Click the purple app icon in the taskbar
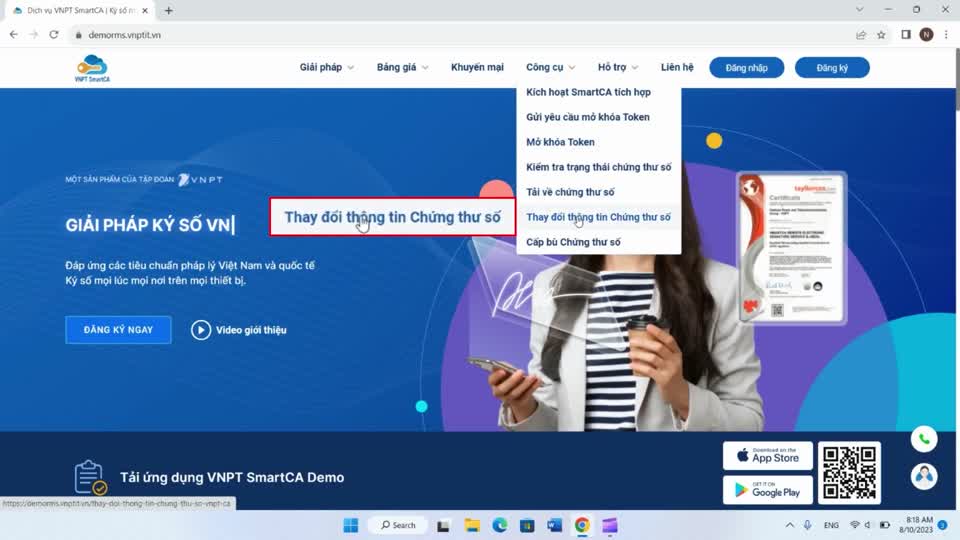The width and height of the screenshot is (960, 540). coord(610,525)
